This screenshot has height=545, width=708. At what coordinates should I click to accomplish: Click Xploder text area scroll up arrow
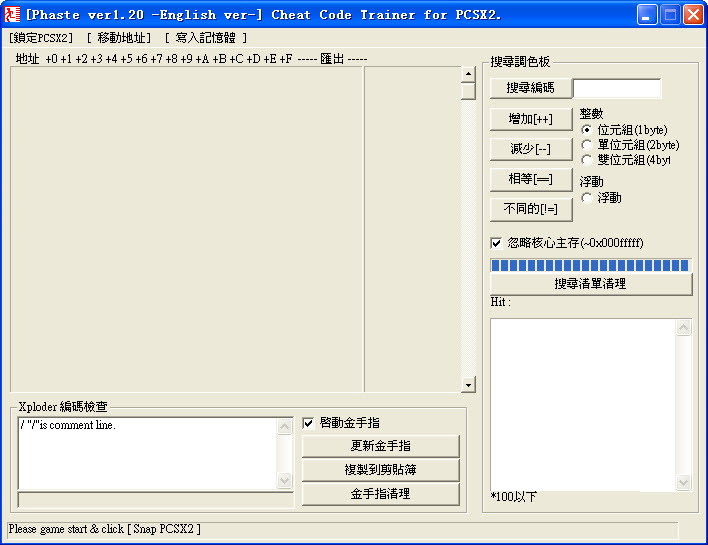coord(284,426)
